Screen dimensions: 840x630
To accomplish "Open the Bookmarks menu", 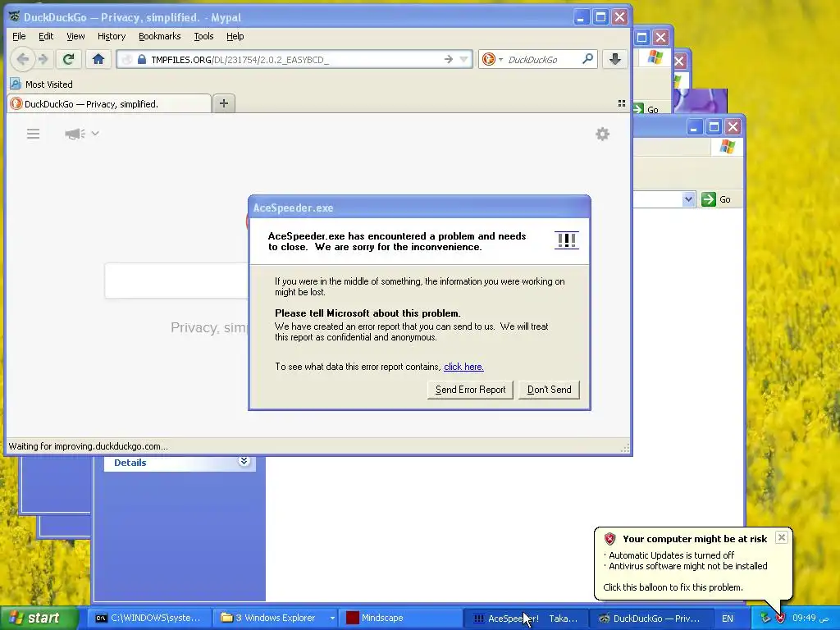I will (x=160, y=36).
